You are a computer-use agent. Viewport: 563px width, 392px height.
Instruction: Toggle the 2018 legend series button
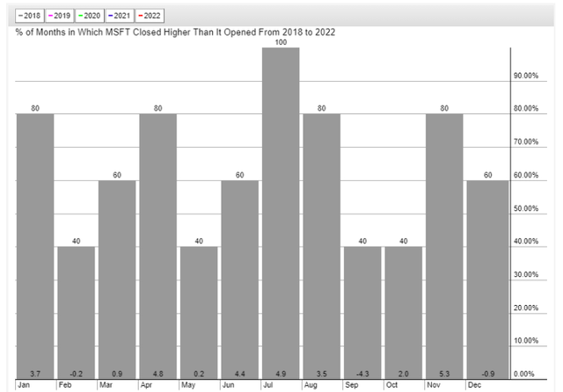pyautogui.click(x=29, y=16)
